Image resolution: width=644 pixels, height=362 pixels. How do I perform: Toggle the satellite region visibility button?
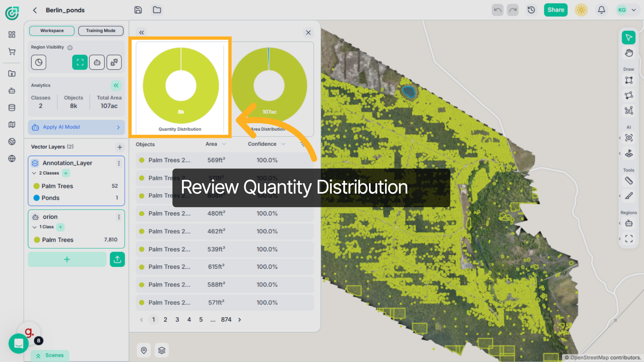click(x=114, y=62)
